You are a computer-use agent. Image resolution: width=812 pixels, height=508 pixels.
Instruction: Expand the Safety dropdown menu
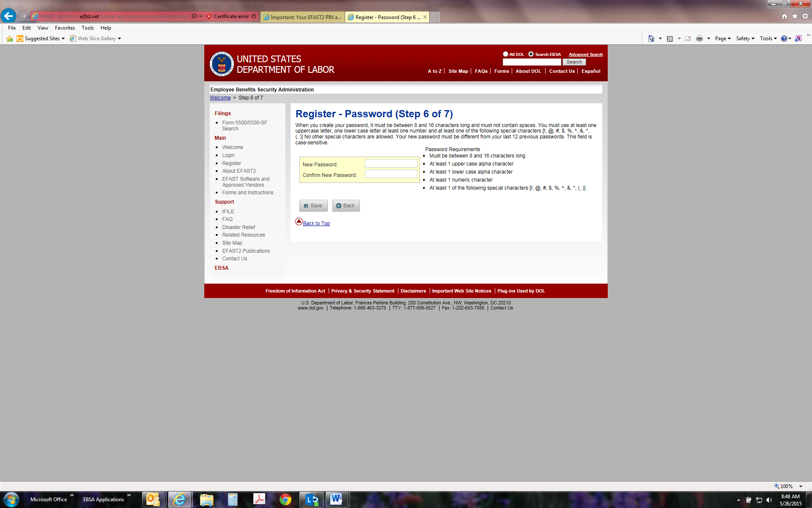coord(745,39)
